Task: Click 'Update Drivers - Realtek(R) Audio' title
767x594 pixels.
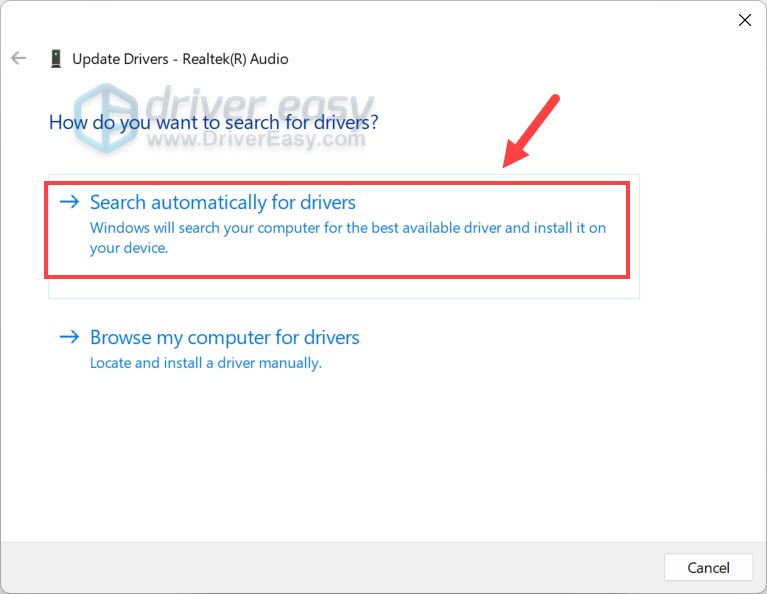Action: click(180, 59)
